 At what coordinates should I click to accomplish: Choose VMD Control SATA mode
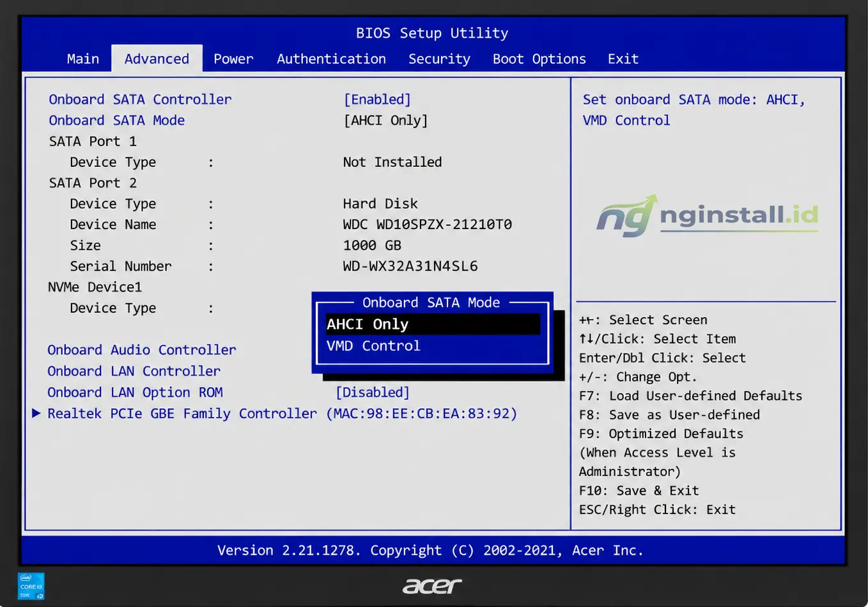(373, 346)
